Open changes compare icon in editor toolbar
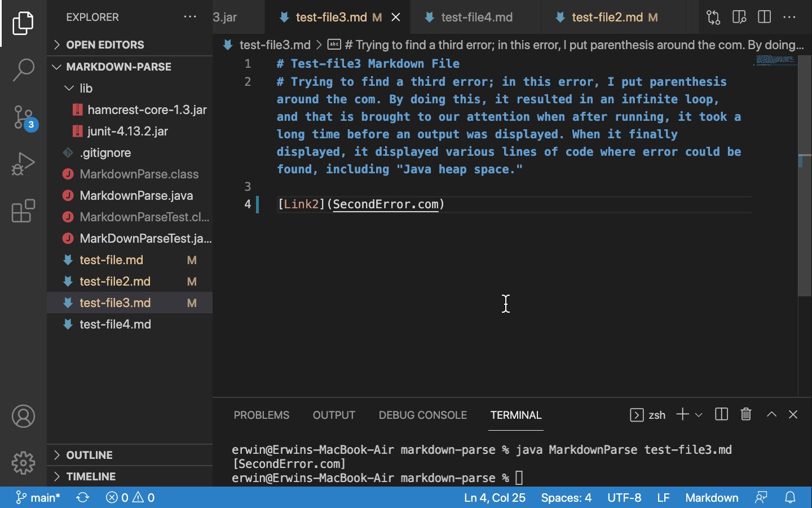The width and height of the screenshot is (812, 508). [713, 17]
